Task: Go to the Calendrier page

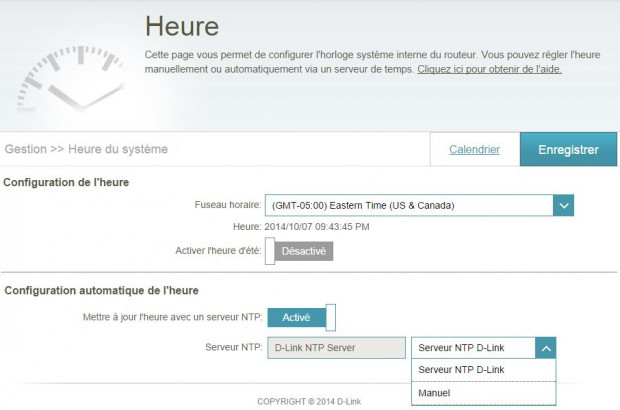Action: pyautogui.click(x=474, y=149)
